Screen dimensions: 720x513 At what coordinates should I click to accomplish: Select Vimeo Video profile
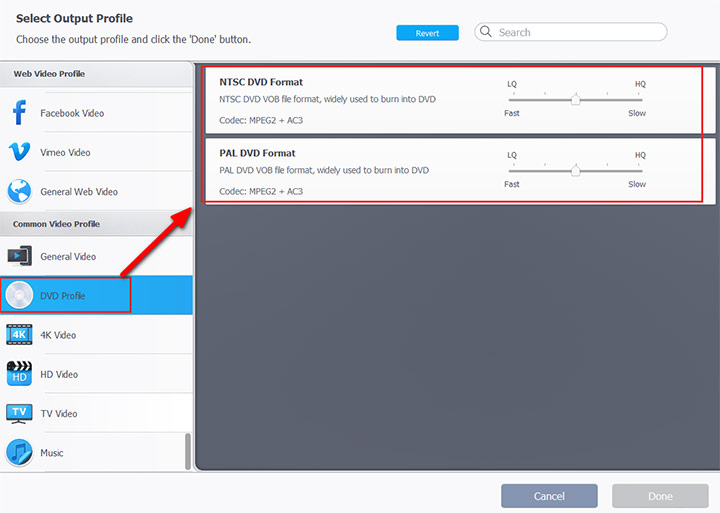96,152
